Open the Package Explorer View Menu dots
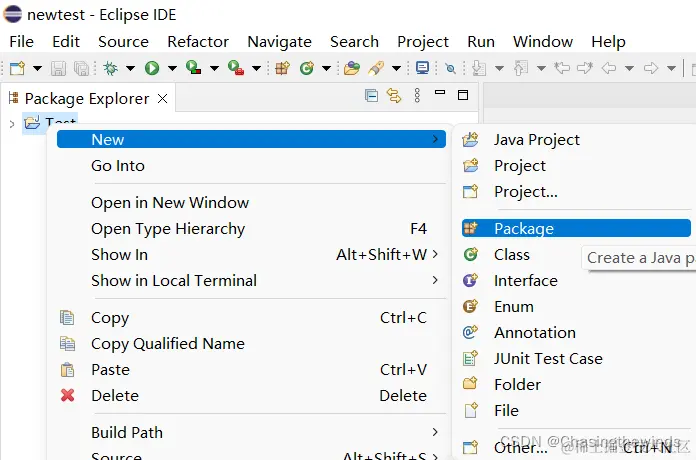 pos(417,95)
